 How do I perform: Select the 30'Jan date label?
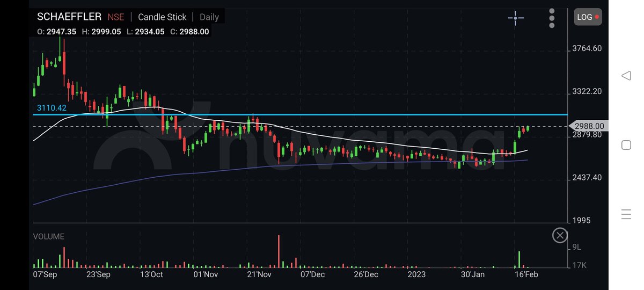[x=473, y=274]
